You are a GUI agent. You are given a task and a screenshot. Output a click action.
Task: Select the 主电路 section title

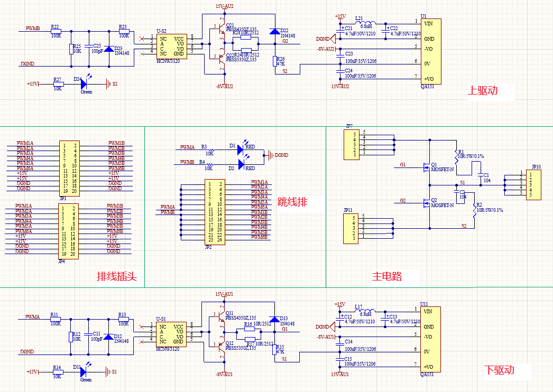click(x=387, y=276)
